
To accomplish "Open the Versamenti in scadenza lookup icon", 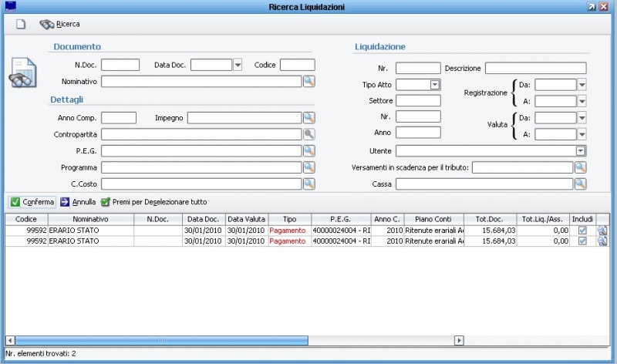I will [580, 167].
